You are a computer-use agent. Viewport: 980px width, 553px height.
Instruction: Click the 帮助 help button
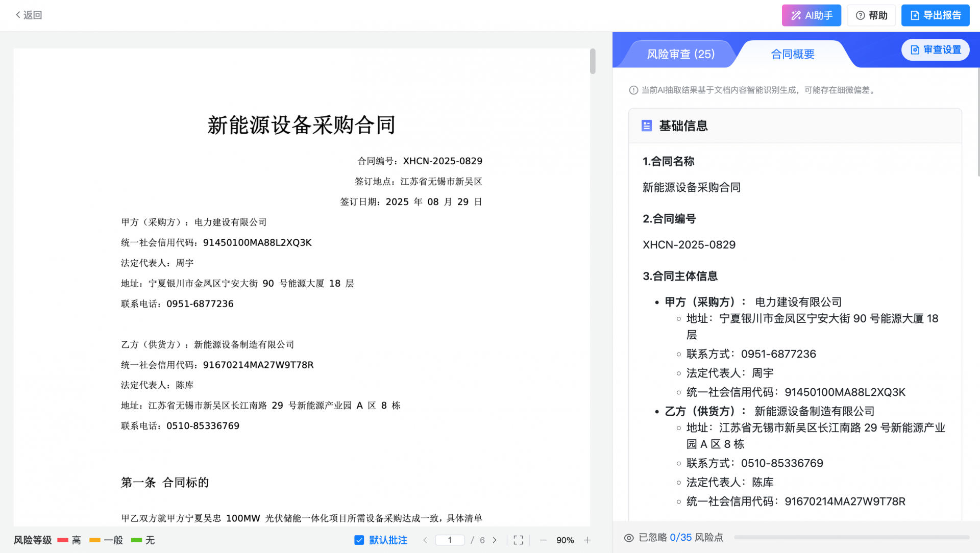pyautogui.click(x=871, y=15)
